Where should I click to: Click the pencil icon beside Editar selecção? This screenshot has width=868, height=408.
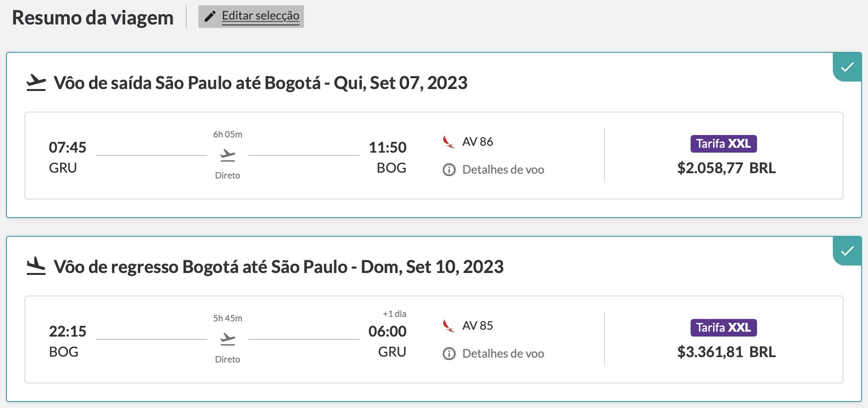210,17
